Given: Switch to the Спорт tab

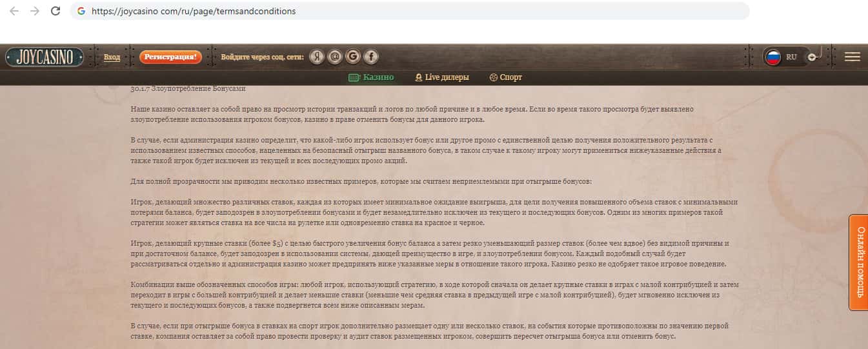Looking at the screenshot, I should (505, 77).
